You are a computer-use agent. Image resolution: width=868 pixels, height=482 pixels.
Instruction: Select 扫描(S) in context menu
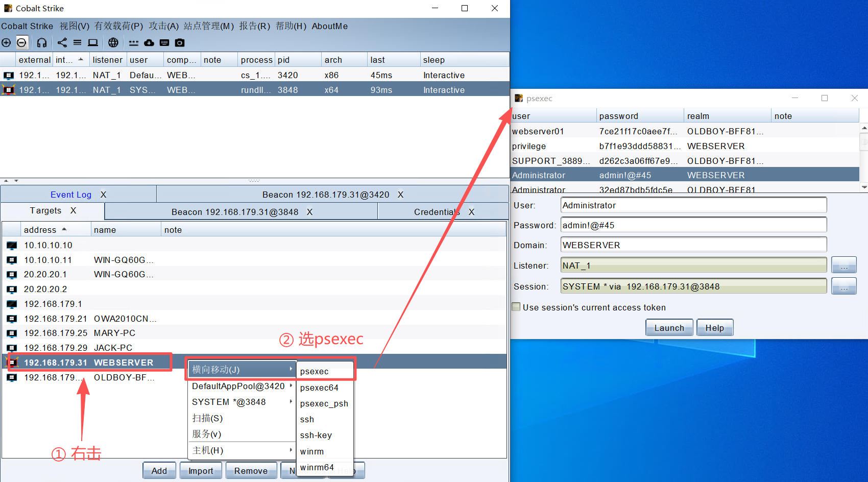click(x=241, y=418)
